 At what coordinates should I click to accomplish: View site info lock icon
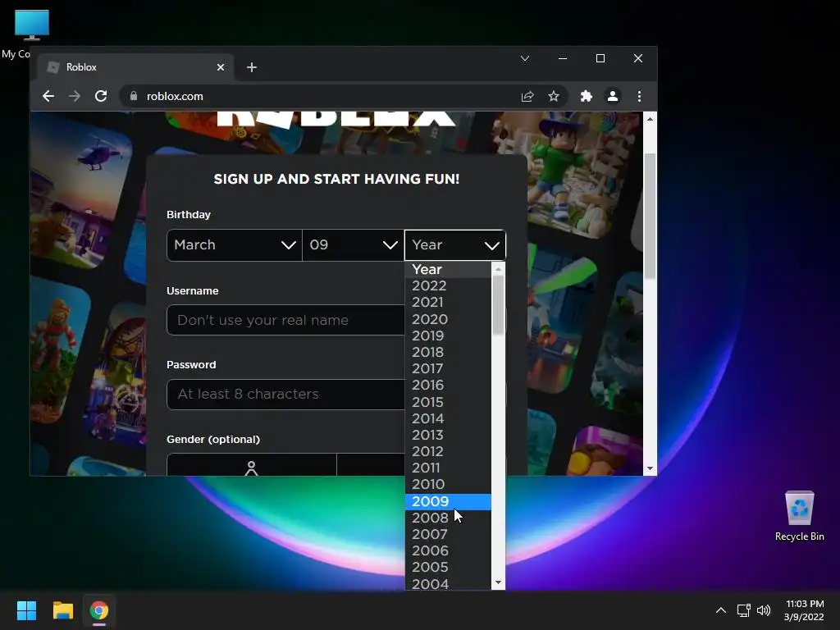(x=134, y=96)
